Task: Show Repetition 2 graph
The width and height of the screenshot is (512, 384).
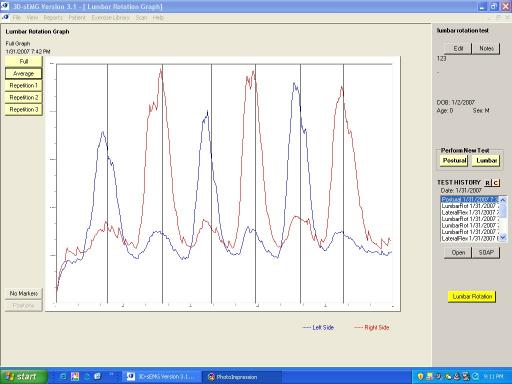Action: [24, 97]
